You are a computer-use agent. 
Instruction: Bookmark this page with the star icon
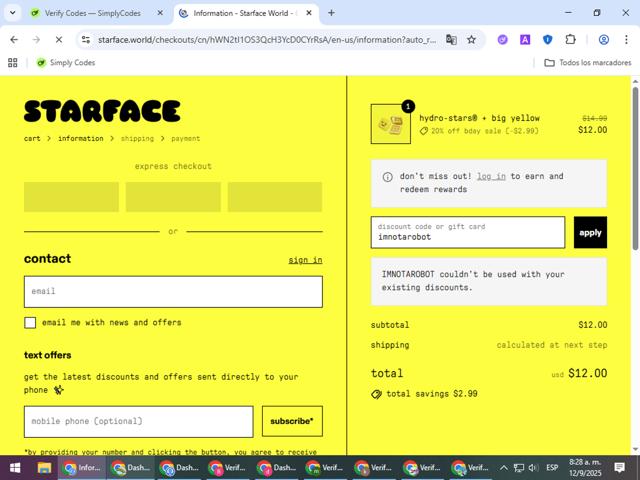pos(471,40)
